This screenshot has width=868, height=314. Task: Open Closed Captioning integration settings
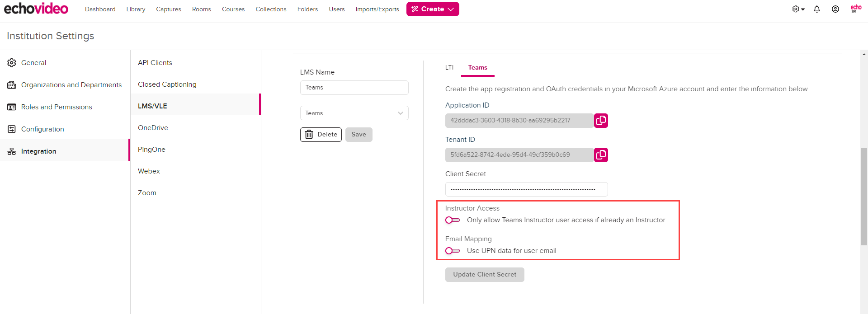196,84
